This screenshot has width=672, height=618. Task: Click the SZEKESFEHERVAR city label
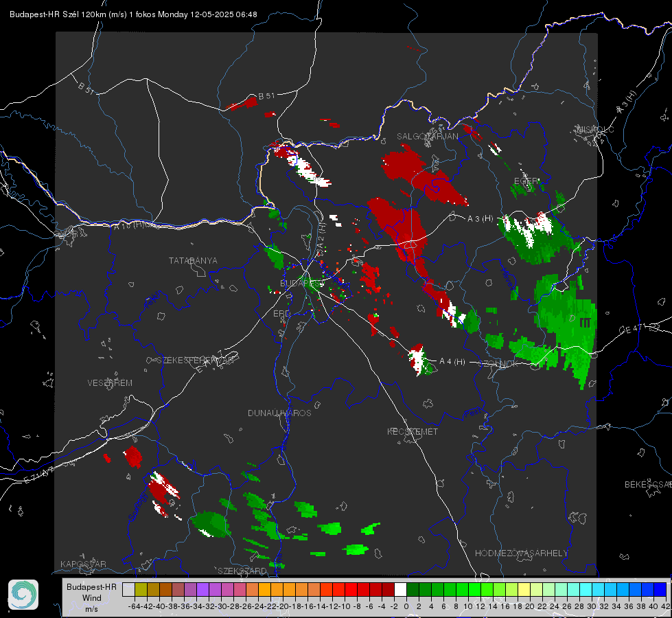tap(196, 360)
